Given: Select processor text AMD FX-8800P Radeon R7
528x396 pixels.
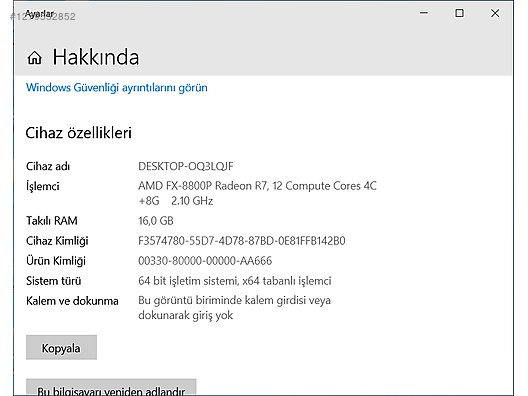Looking at the screenshot, I should (203, 186).
